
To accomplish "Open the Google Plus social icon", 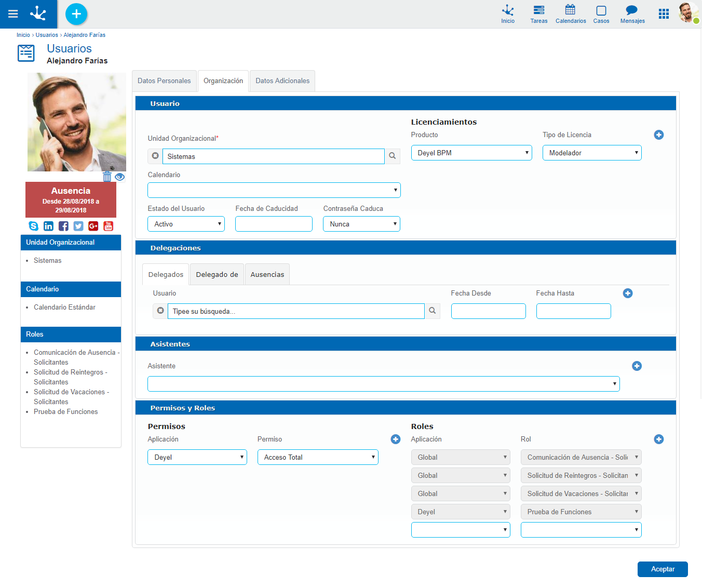I will pyautogui.click(x=93, y=226).
